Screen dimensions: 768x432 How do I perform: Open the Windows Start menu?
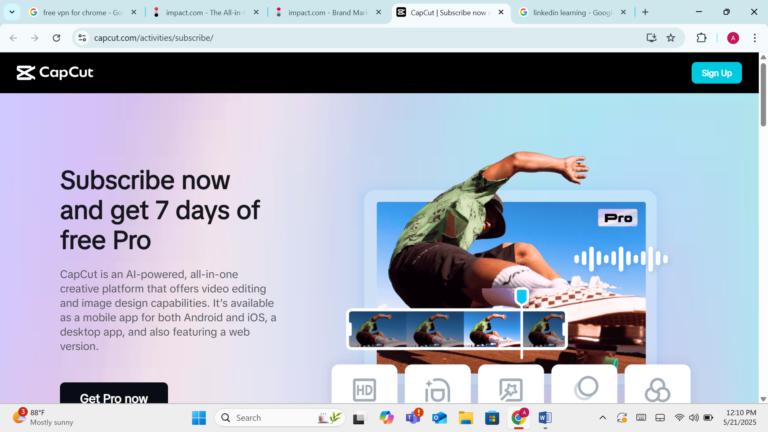coord(199,418)
